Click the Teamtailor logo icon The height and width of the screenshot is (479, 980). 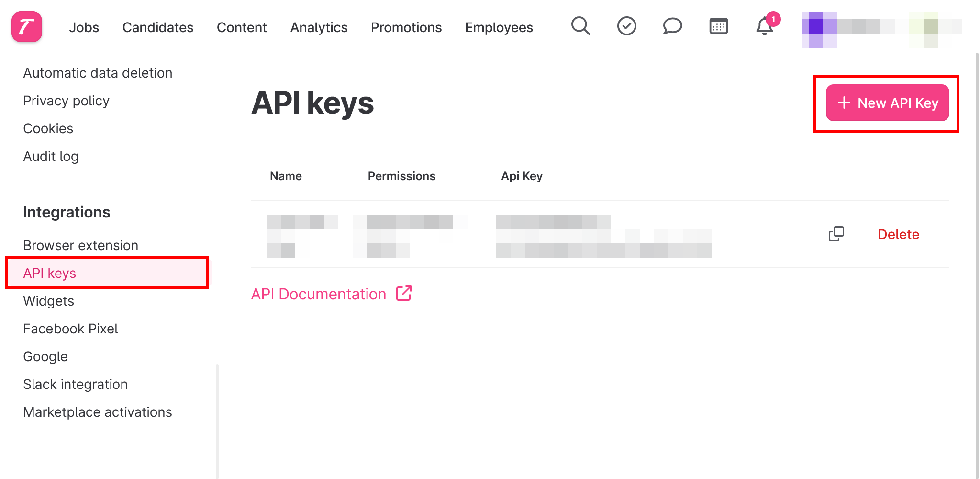(x=27, y=27)
